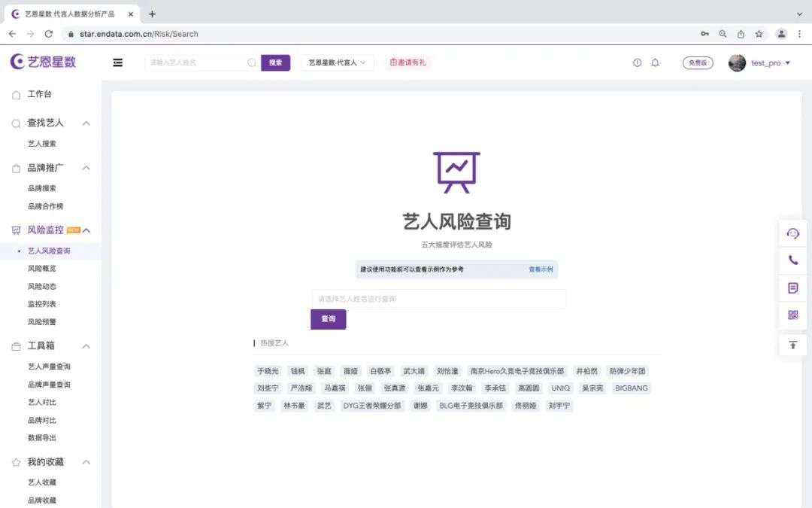This screenshot has width=812, height=508.
Task: Open the browser tab list chevron
Action: [799, 14]
